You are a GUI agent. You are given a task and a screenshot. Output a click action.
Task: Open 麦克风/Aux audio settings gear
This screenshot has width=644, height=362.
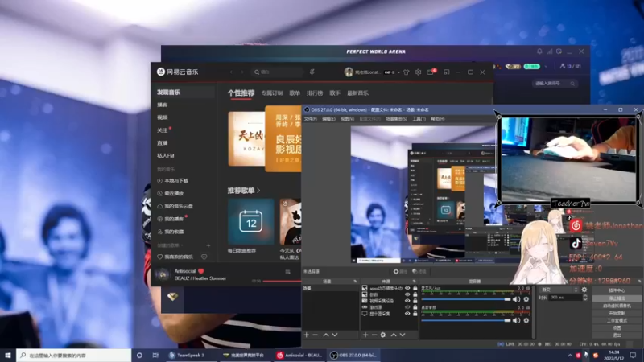pyautogui.click(x=526, y=299)
